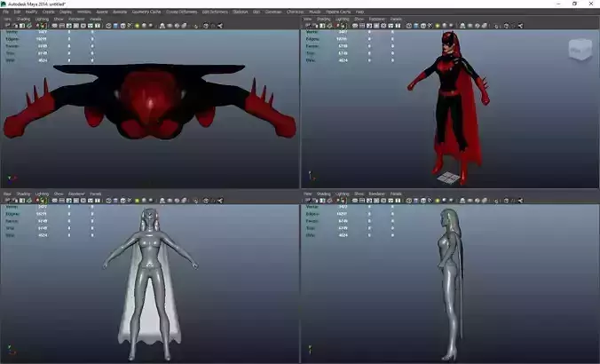
Task: Toggle wireframe on shaded in top-view panel
Action: click(122, 26)
